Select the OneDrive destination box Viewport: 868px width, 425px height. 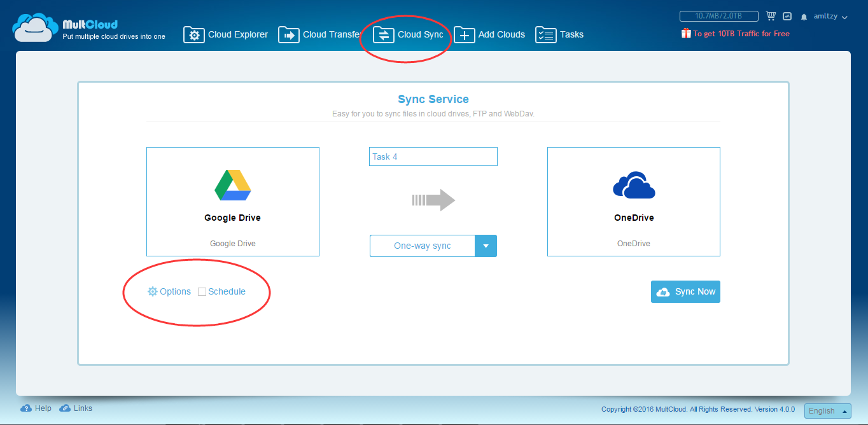pyautogui.click(x=633, y=202)
